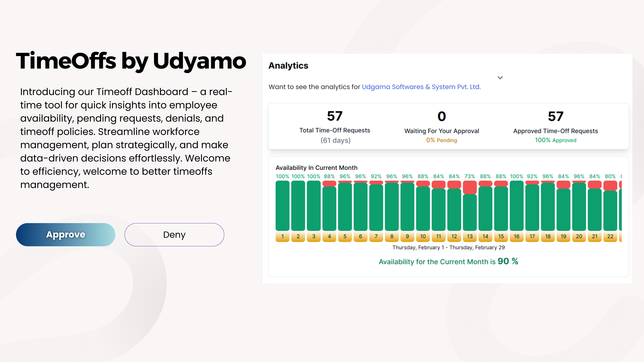Viewport: 644px width, 362px height.
Task: Click the day 7 date label
Action: click(376, 236)
